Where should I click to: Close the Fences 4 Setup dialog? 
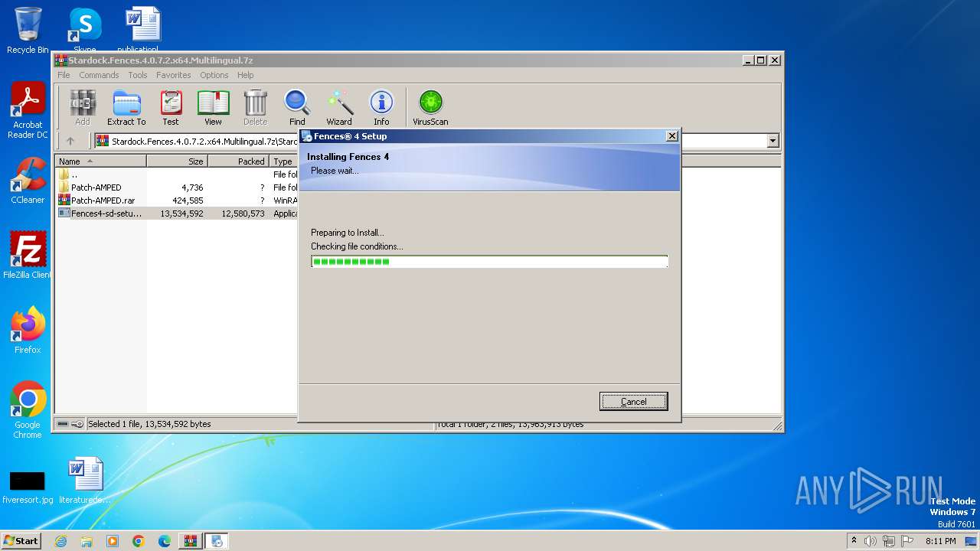[671, 136]
